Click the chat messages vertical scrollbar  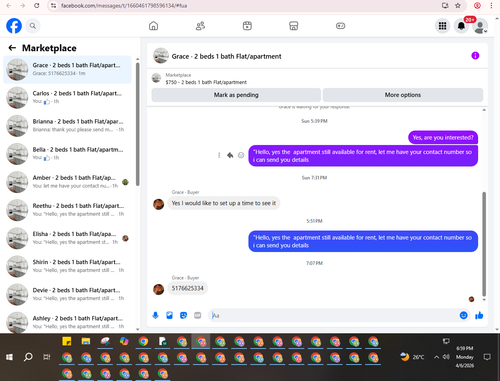click(484, 244)
